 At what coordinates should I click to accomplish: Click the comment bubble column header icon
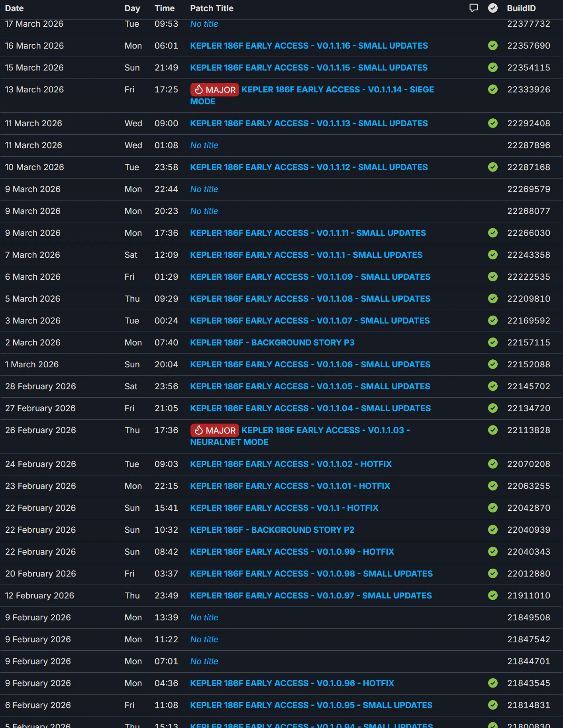point(473,8)
